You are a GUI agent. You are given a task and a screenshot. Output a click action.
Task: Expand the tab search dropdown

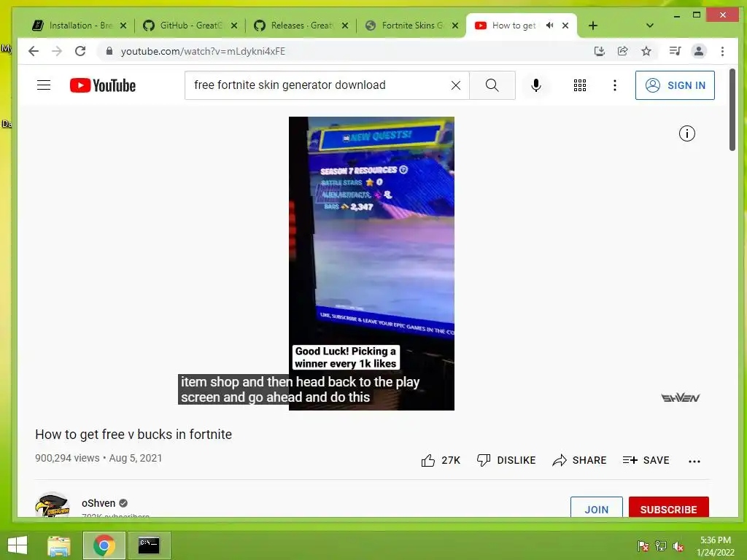point(650,26)
